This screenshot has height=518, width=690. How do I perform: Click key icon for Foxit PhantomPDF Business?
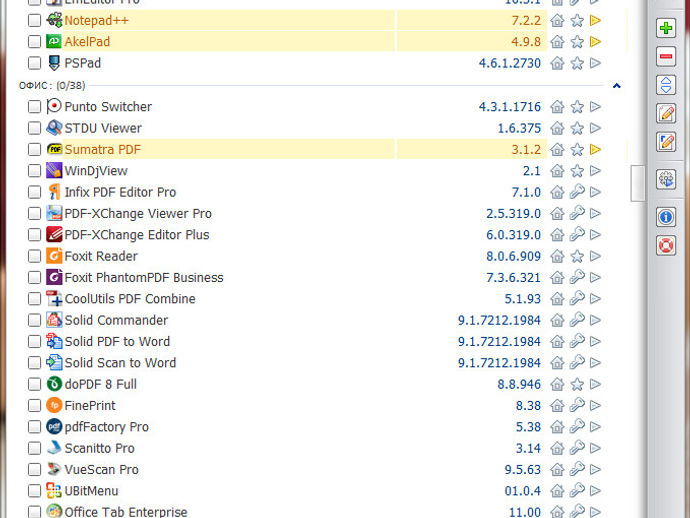point(577,277)
